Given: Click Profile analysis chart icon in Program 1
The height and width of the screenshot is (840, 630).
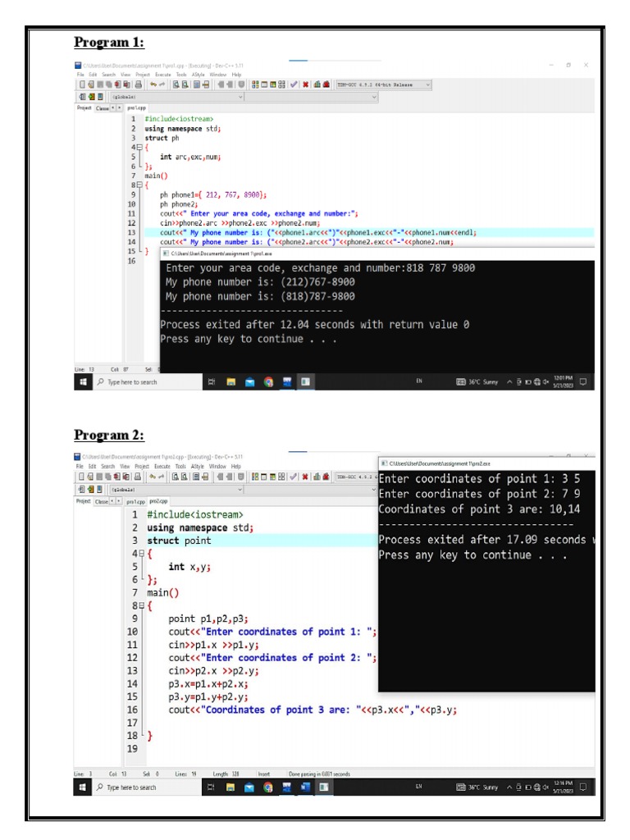Looking at the screenshot, I should (x=317, y=84).
